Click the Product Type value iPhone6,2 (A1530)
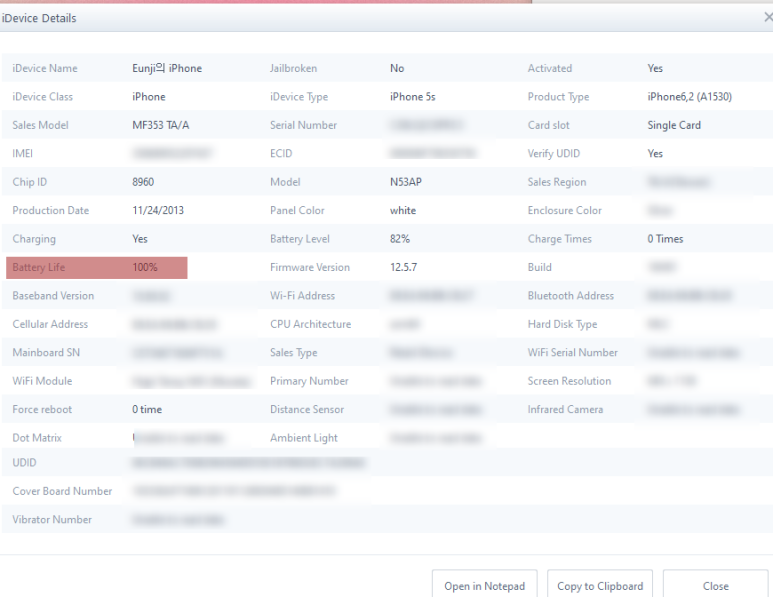773x597 pixels. pyautogui.click(x=689, y=97)
